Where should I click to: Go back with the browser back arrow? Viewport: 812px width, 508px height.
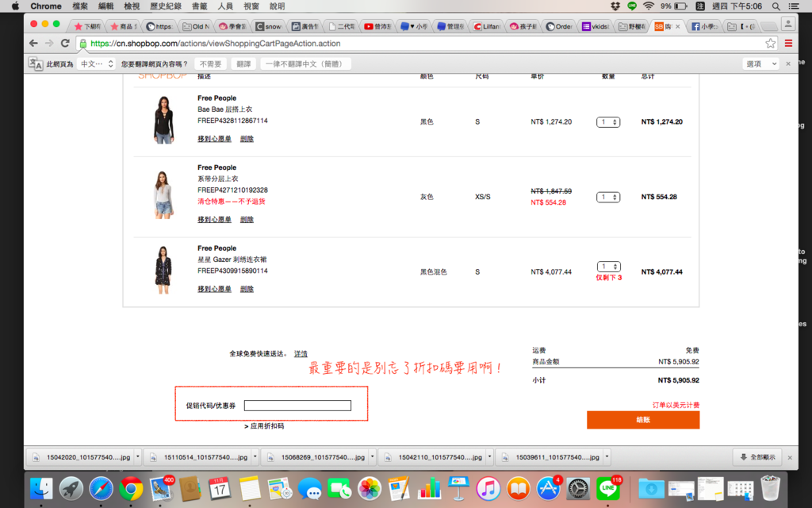click(33, 44)
